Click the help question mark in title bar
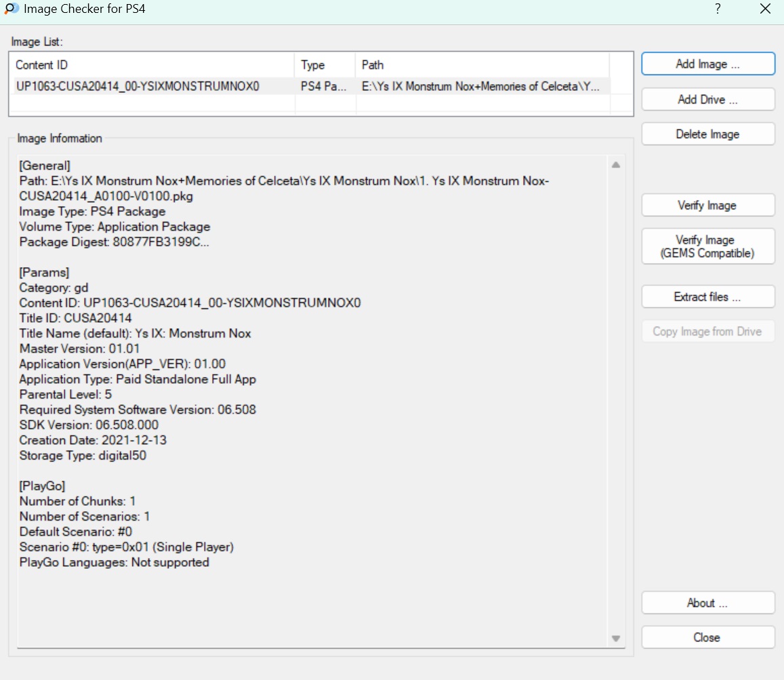 click(718, 9)
